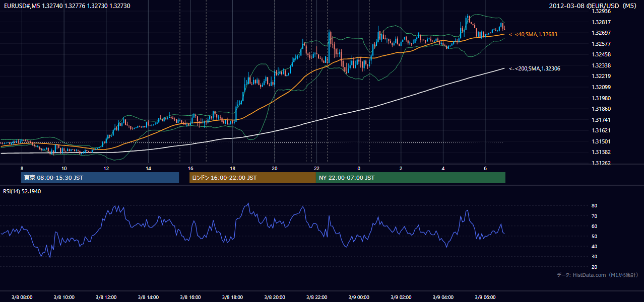Click hour label 22 under price chart

[316, 168]
